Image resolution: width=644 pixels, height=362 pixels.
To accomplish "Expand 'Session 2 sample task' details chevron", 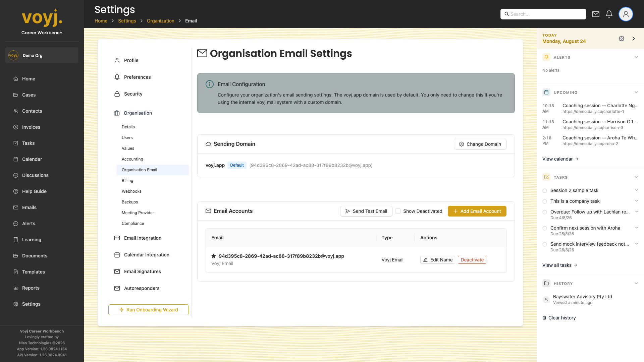I will 637,190.
